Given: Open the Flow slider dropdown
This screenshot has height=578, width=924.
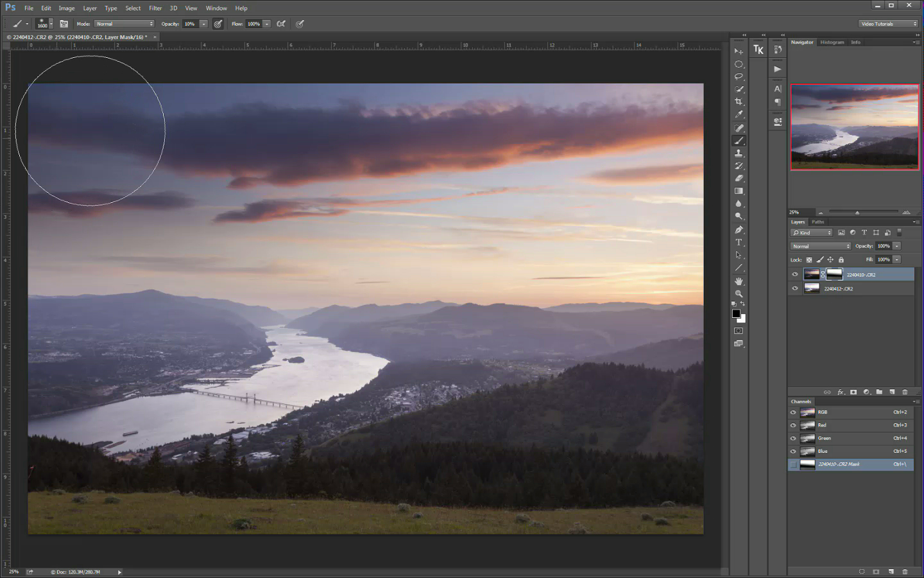Looking at the screenshot, I should [267, 24].
